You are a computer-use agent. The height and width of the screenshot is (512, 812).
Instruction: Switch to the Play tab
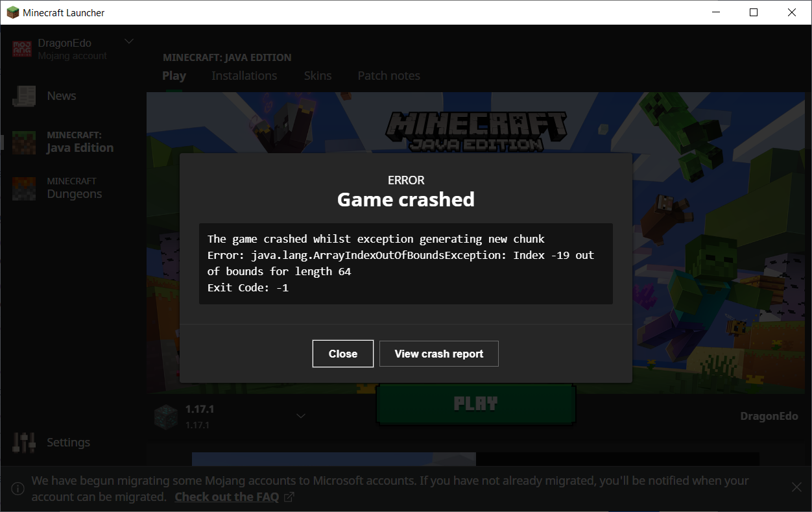[x=174, y=76]
